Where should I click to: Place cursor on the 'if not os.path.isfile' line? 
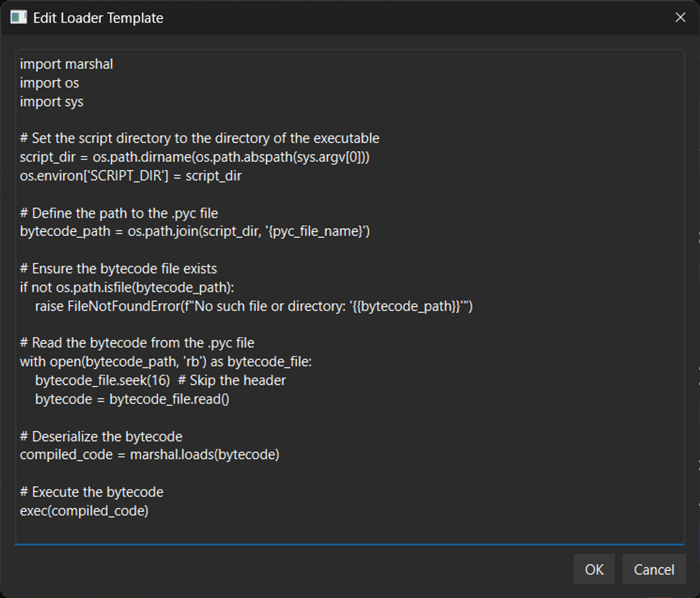tap(127, 288)
